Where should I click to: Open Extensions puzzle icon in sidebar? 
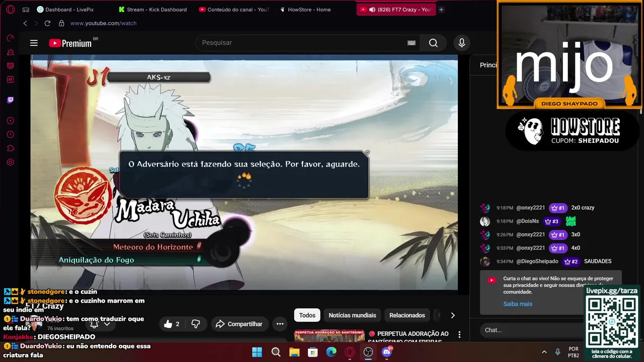(x=10, y=148)
